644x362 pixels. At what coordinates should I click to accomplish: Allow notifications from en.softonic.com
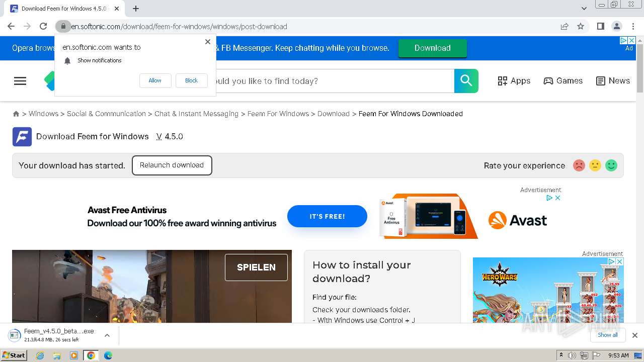pos(155,80)
